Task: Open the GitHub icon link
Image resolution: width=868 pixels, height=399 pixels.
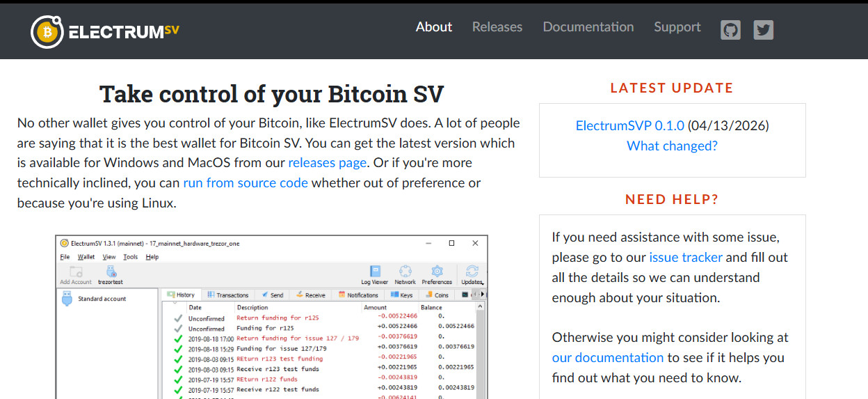Action: coord(730,30)
